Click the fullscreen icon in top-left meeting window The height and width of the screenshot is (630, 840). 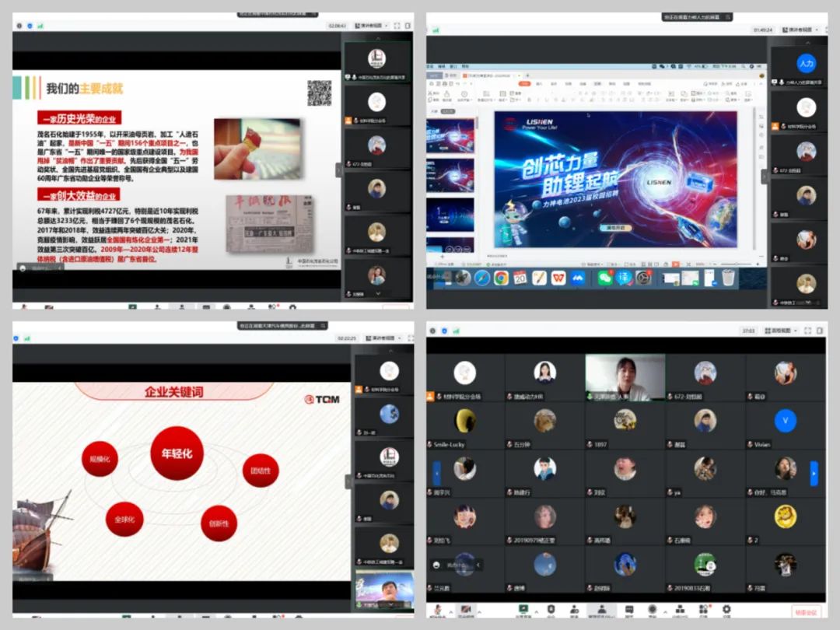(x=397, y=26)
